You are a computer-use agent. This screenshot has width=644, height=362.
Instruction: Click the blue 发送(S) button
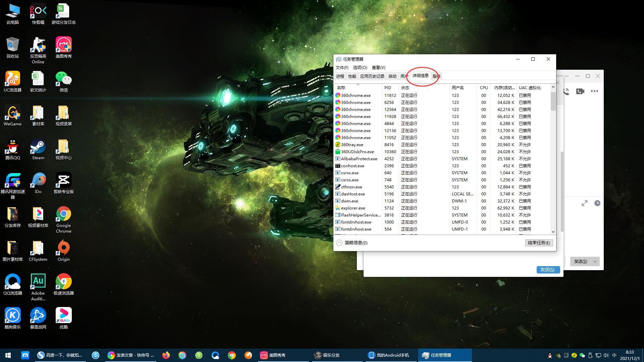tap(548, 270)
